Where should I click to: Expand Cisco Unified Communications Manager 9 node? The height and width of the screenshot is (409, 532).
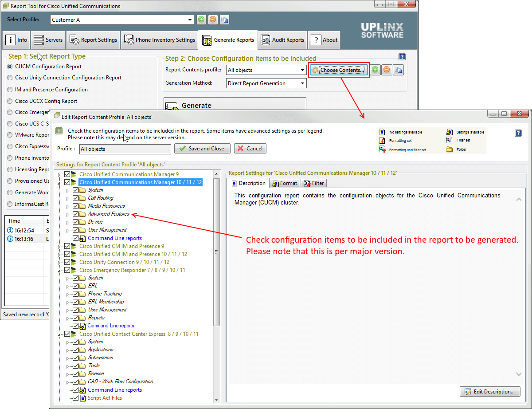click(x=59, y=175)
